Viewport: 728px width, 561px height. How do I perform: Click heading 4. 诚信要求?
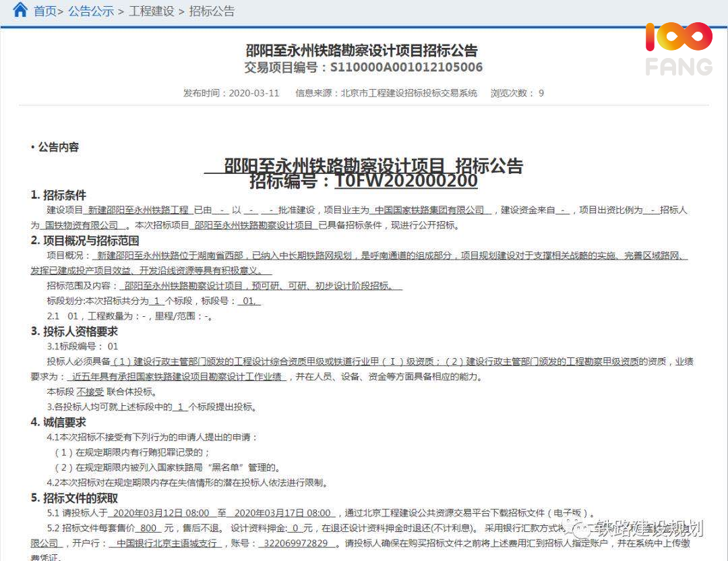[x=59, y=423]
